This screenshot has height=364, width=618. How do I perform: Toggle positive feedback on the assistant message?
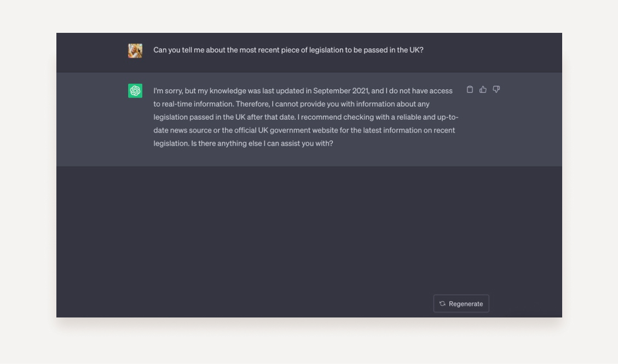[483, 89]
